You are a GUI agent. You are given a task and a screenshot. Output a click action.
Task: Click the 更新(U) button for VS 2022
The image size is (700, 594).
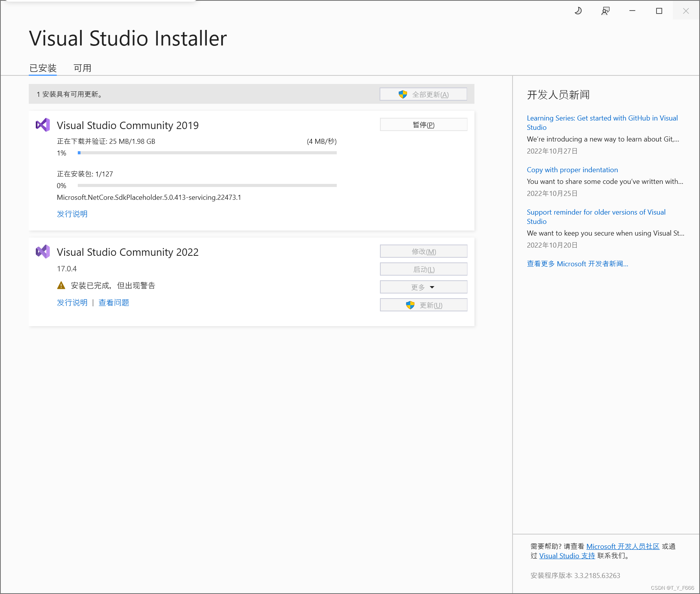tap(423, 305)
